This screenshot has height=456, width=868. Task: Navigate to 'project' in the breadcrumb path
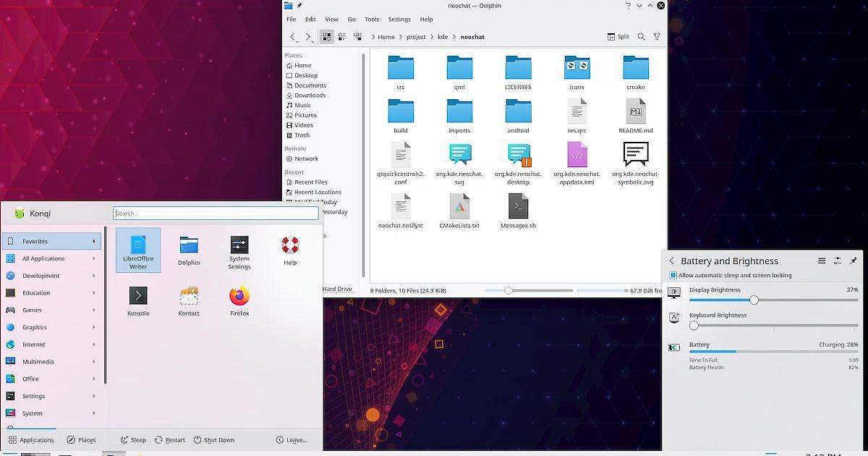tap(415, 37)
